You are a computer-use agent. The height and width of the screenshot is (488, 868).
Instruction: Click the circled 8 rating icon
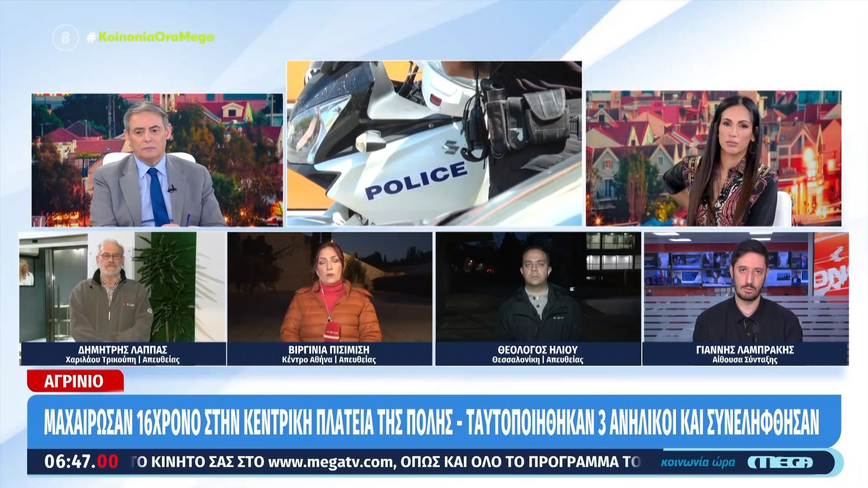point(66,38)
